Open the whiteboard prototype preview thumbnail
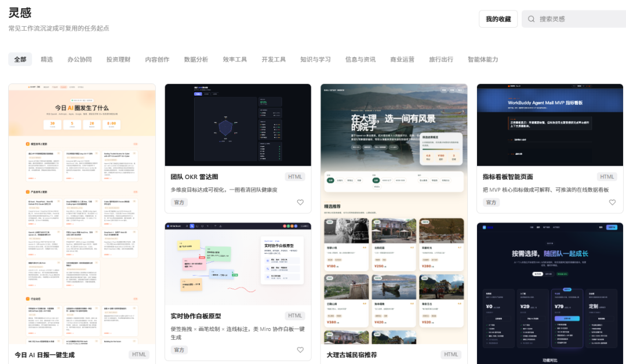 pos(238,264)
